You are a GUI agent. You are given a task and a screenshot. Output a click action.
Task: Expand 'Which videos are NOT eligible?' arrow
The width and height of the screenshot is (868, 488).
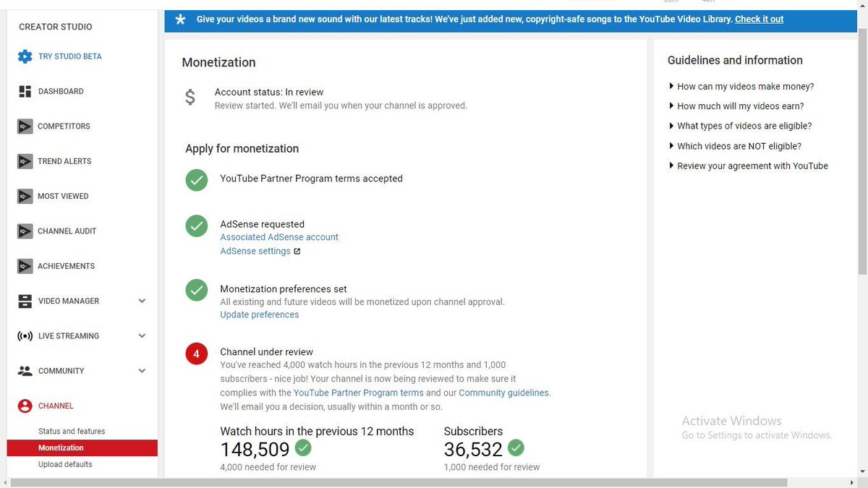pyautogui.click(x=671, y=146)
